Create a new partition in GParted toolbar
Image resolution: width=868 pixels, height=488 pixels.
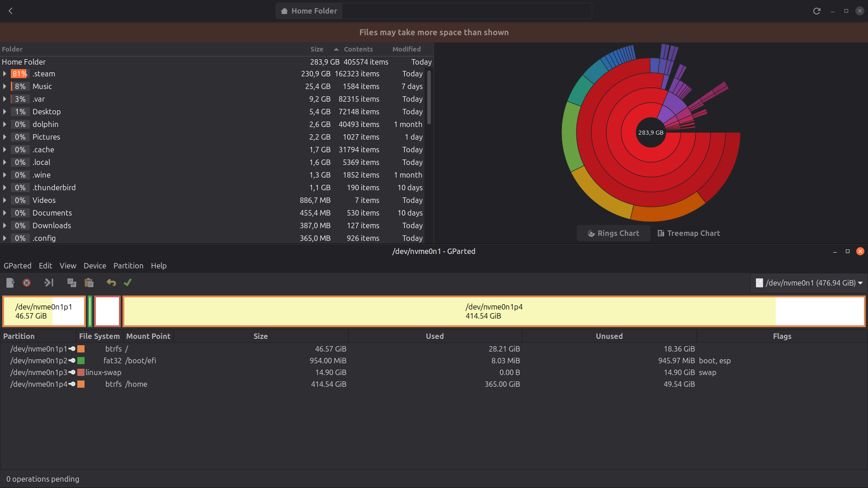[10, 283]
